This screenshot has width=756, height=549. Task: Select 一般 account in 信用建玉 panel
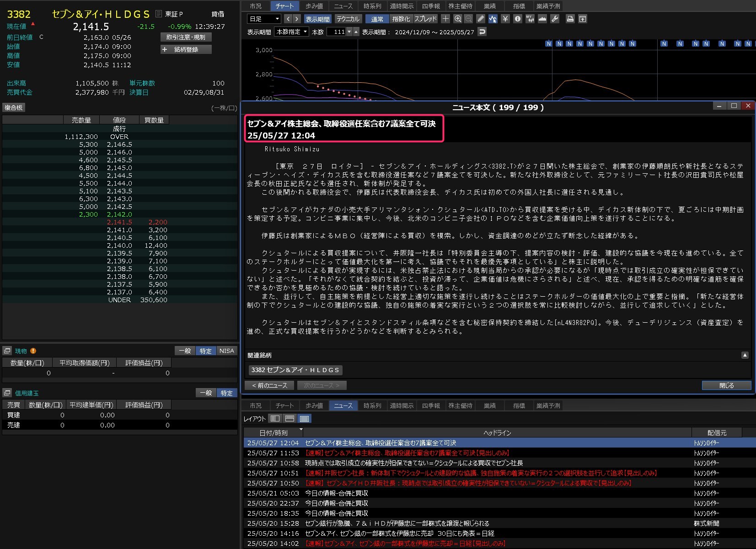click(x=206, y=393)
